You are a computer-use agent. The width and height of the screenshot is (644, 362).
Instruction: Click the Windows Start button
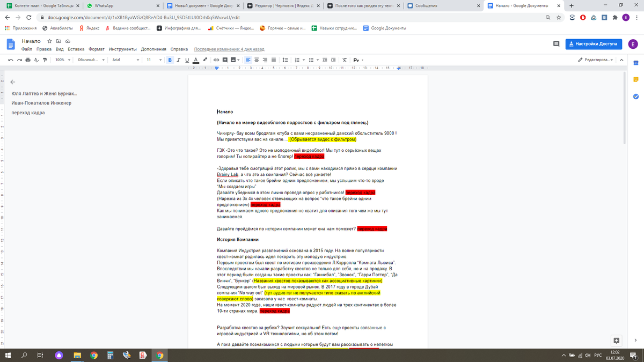click(x=9, y=355)
